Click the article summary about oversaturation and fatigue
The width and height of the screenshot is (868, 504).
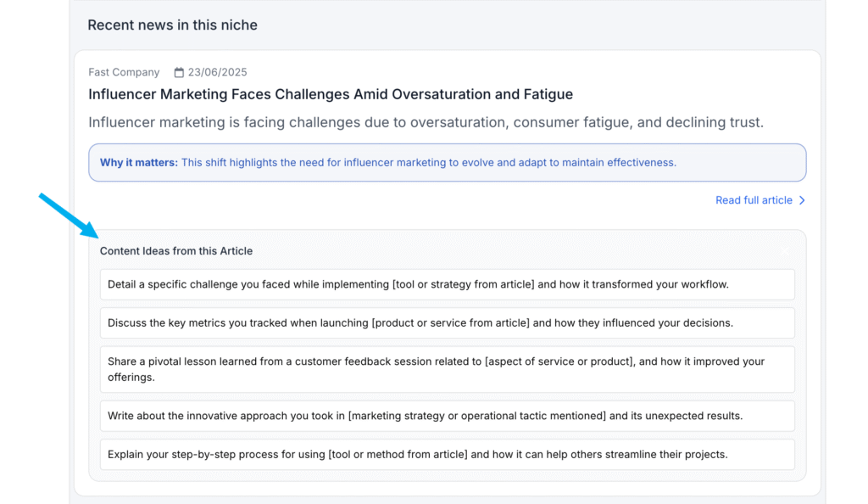(426, 122)
